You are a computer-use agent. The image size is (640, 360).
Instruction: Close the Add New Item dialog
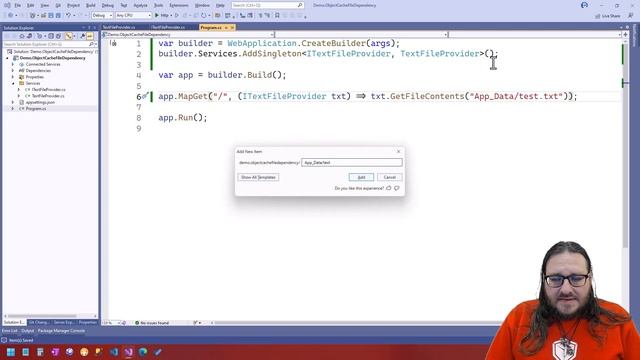tap(398, 151)
